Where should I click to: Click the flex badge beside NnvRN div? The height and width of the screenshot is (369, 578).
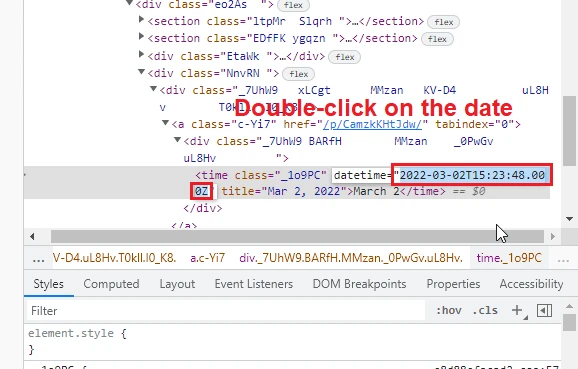coord(298,74)
